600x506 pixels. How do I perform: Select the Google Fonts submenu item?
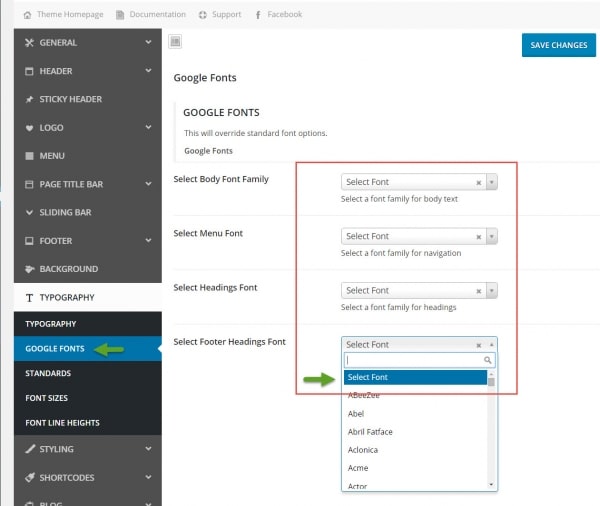click(x=88, y=349)
